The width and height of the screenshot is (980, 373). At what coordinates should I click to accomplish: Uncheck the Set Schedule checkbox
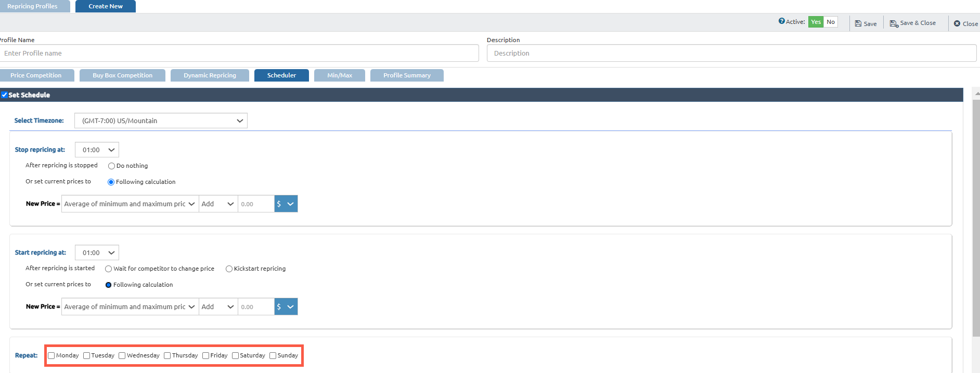4,95
